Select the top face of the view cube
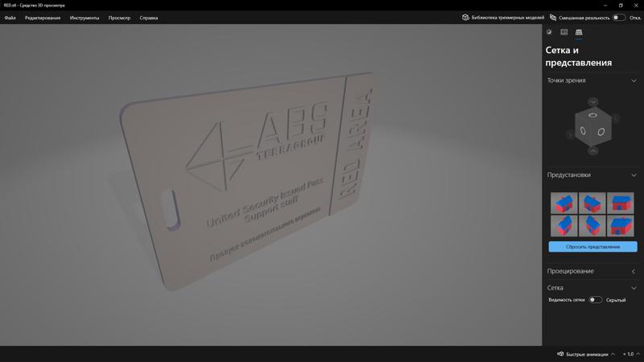The width and height of the screenshot is (644, 362). pos(592,115)
